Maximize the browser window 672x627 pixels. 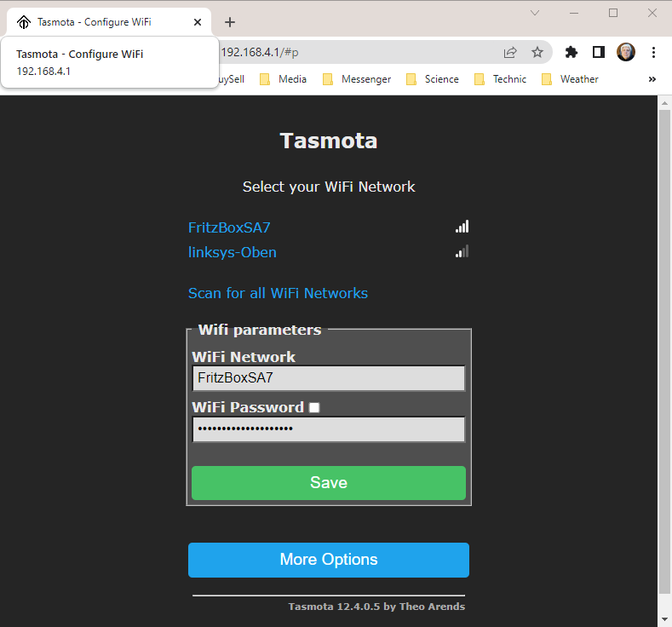[x=613, y=13]
